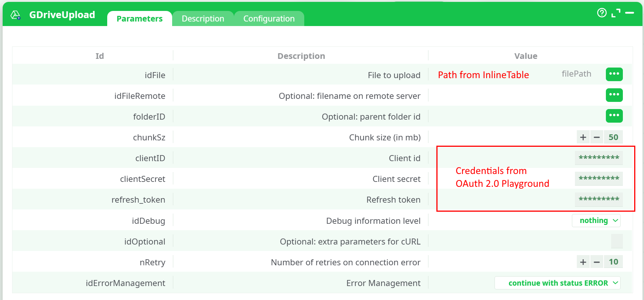Click the clientID masked value field
The image size is (644, 300).
pyautogui.click(x=599, y=158)
